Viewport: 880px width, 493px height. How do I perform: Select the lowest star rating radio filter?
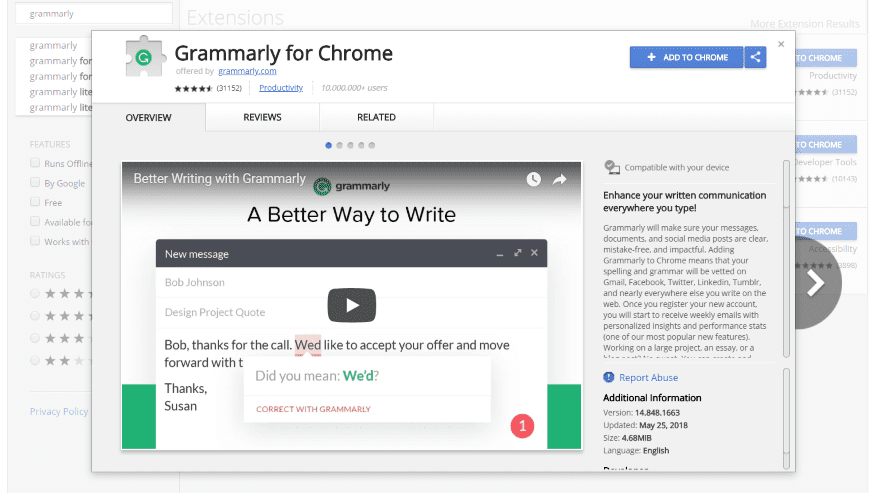tap(35, 360)
